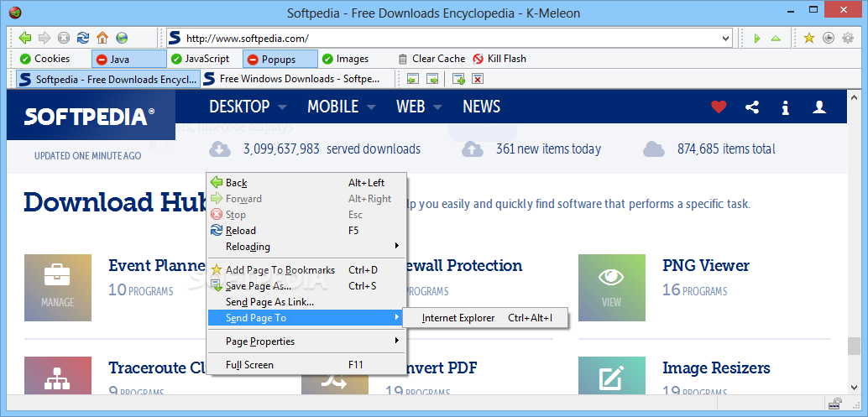Screen dimensions: 868x417
Task: Toggle Popups blocking setting
Action: [x=280, y=60]
